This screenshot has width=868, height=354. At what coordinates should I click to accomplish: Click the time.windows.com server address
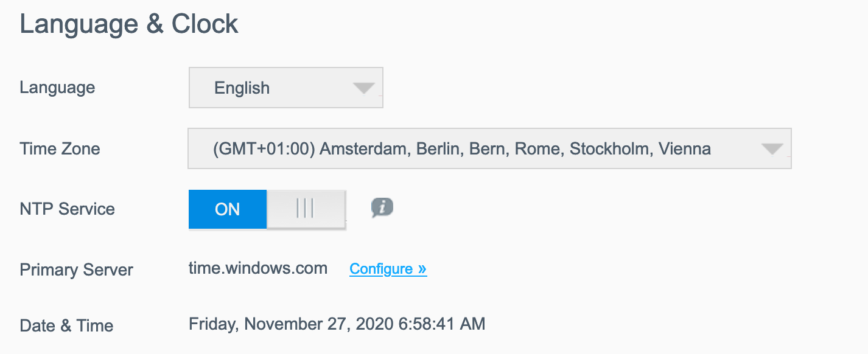pyautogui.click(x=258, y=268)
